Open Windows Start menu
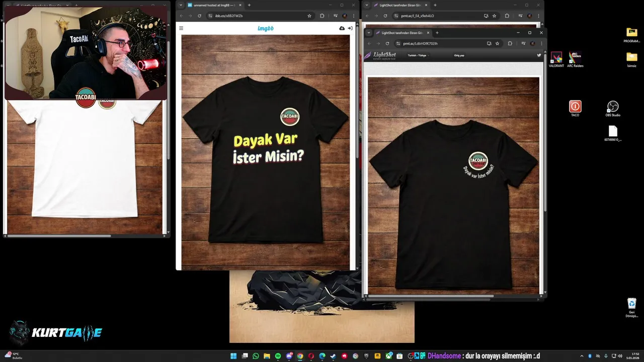This screenshot has width=644, height=362. [233, 356]
